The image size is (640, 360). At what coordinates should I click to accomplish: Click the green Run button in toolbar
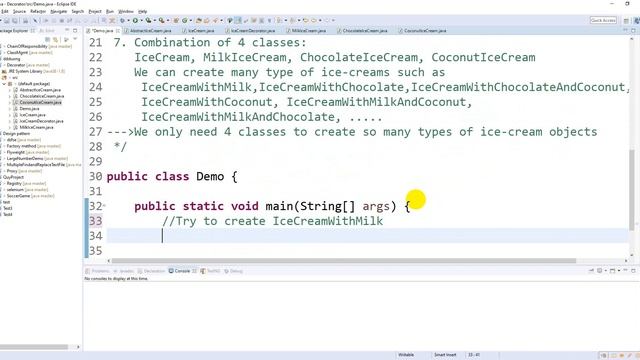click(x=135, y=20)
